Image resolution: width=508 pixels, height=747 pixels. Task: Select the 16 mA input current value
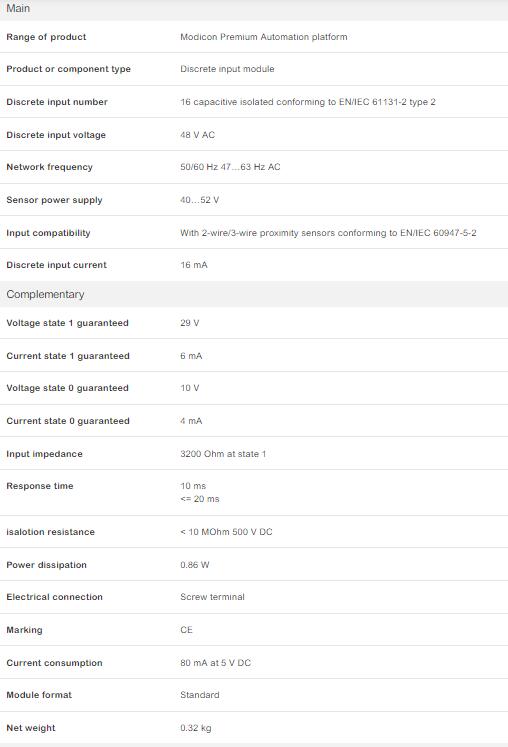194,265
